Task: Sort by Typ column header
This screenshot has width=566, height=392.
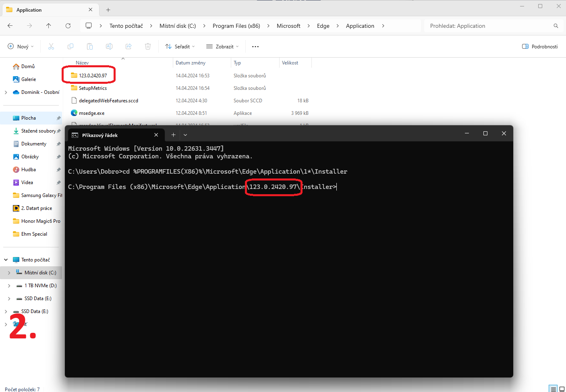Action: pos(237,63)
